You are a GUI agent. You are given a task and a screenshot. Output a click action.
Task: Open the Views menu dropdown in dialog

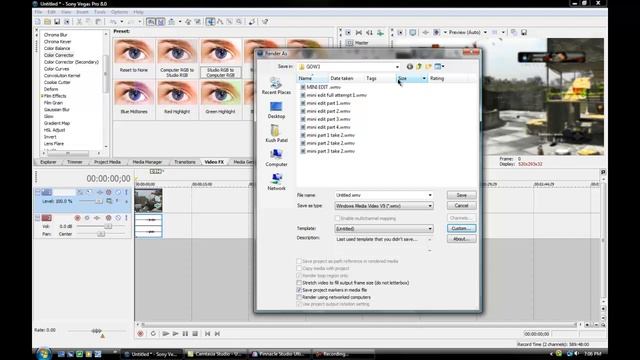443,67
